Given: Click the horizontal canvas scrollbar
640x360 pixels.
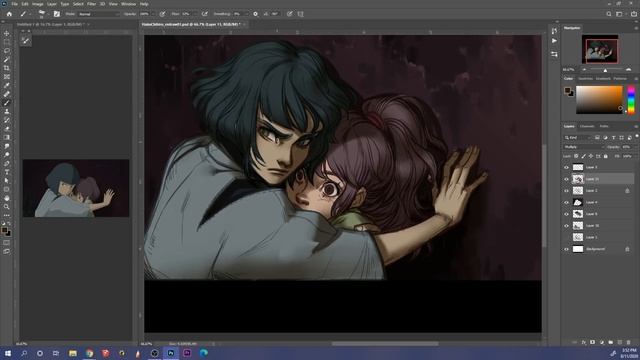Looking at the screenshot, I should [385, 344].
